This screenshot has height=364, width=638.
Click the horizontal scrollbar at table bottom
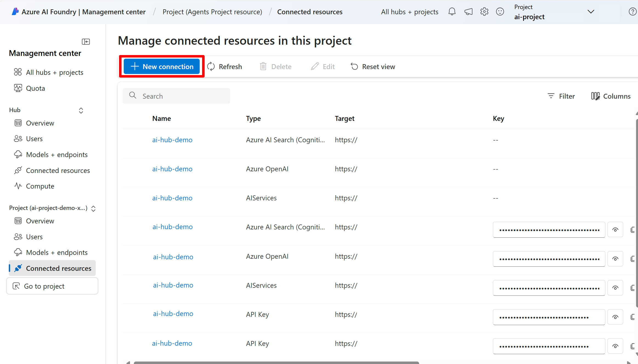pos(276,362)
